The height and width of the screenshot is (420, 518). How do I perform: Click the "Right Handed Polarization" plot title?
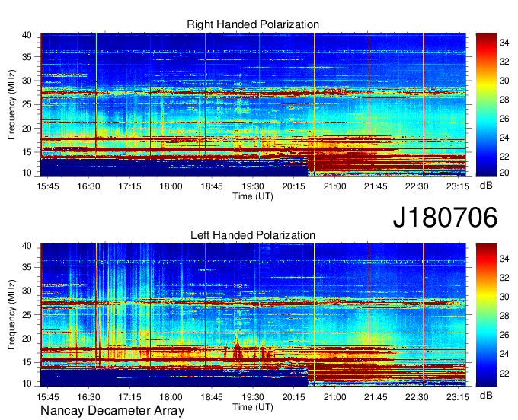[253, 24]
